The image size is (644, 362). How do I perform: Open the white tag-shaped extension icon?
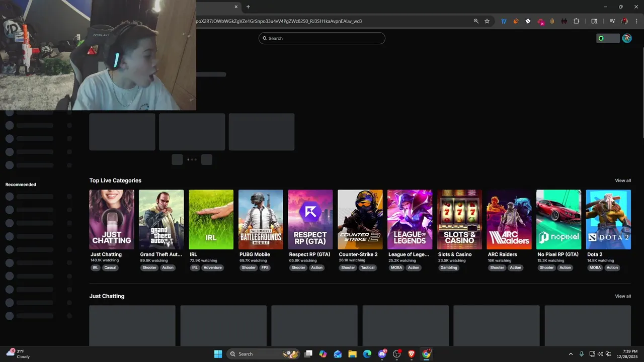(x=528, y=21)
